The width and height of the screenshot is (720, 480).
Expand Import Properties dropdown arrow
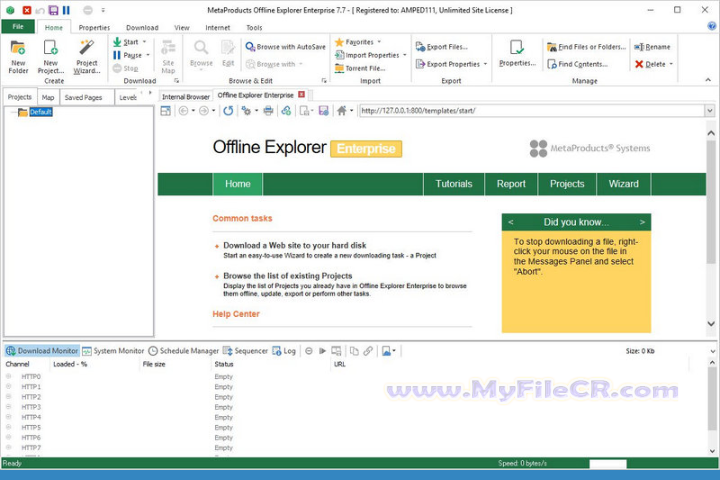pyautogui.click(x=405, y=55)
